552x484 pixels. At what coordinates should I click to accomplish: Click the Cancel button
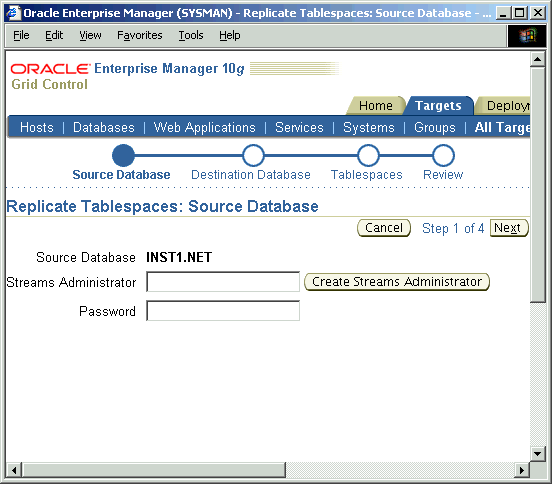[384, 228]
